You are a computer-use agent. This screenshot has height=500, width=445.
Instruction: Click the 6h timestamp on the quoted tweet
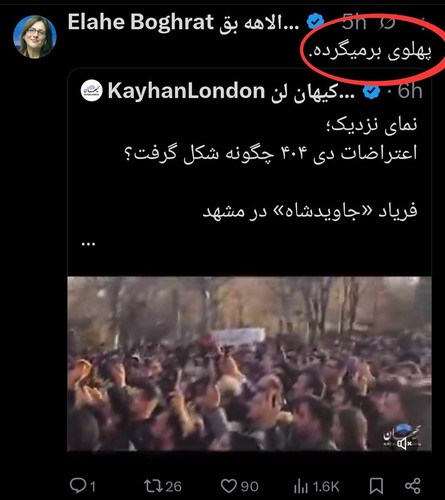410,91
